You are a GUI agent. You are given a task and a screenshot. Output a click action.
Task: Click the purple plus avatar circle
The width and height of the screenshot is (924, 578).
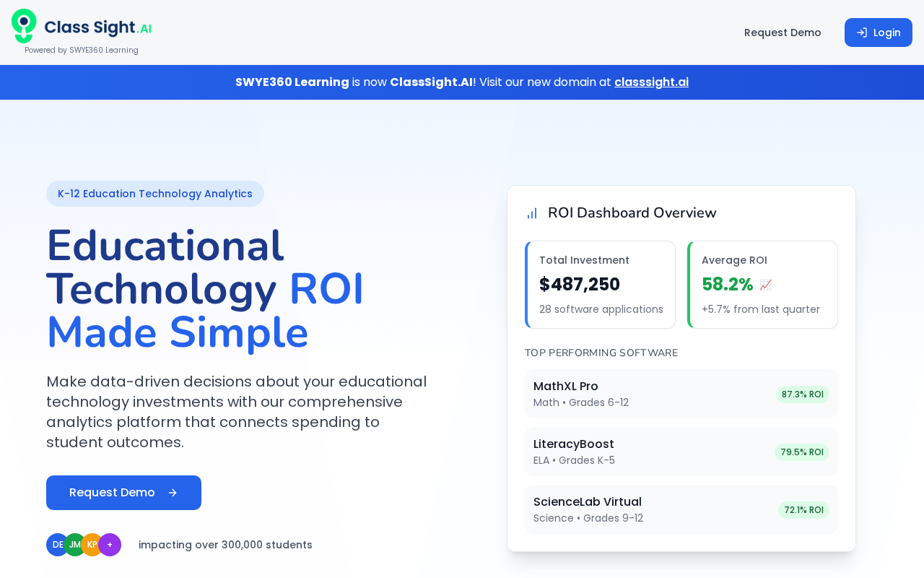click(x=110, y=545)
